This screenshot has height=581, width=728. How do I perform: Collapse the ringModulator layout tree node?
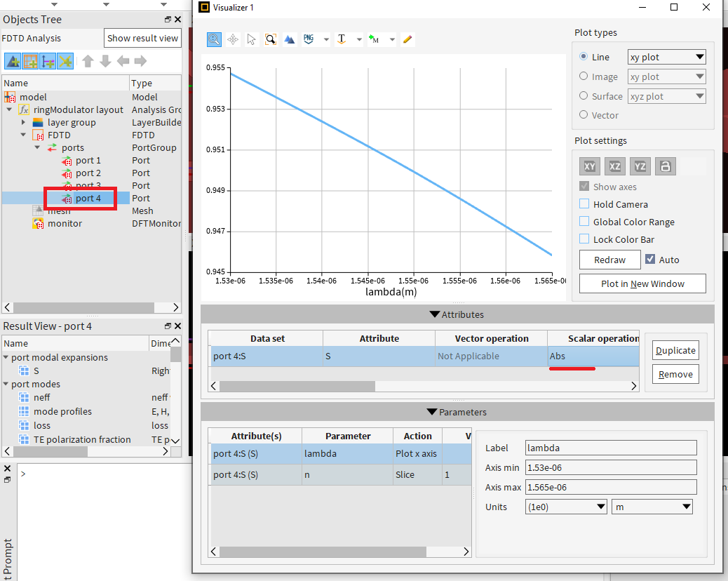[x=9, y=109]
